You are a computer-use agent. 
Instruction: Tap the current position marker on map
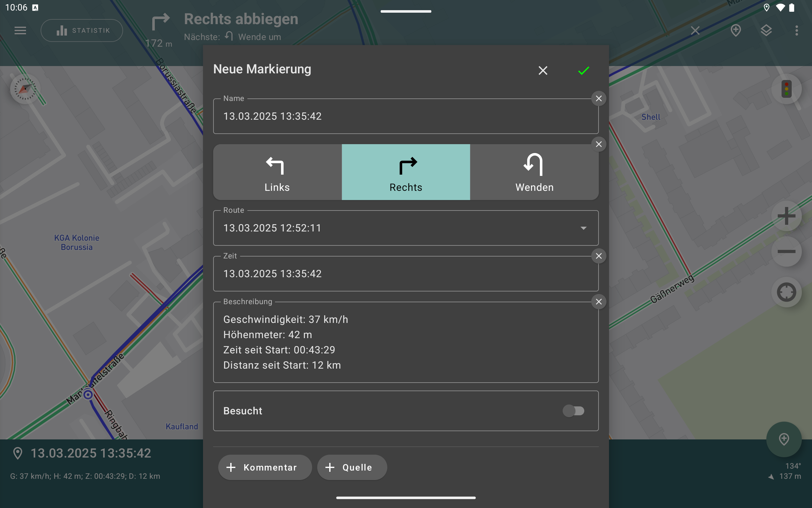88,394
